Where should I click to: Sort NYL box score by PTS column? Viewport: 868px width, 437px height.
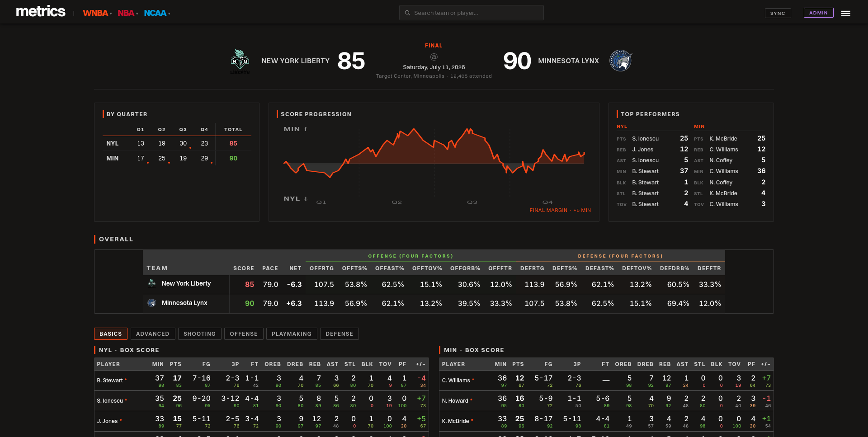point(175,364)
